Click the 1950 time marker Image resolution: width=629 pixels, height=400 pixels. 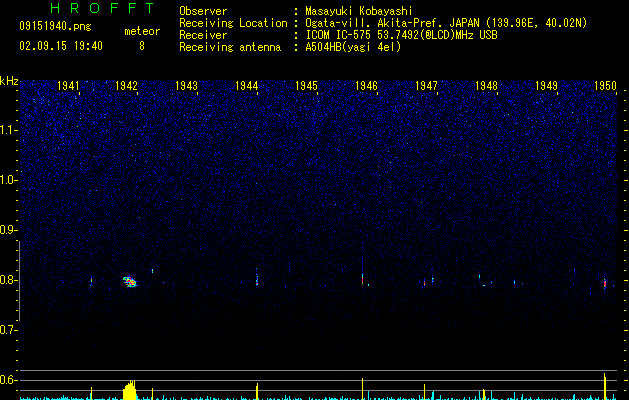pyautogui.click(x=605, y=86)
